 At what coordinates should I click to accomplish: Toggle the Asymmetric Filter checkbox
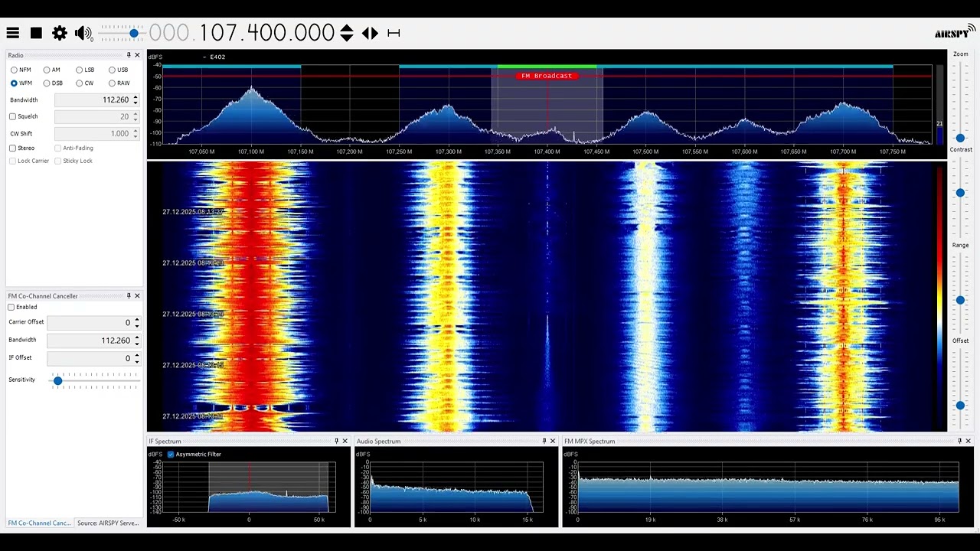tap(171, 455)
